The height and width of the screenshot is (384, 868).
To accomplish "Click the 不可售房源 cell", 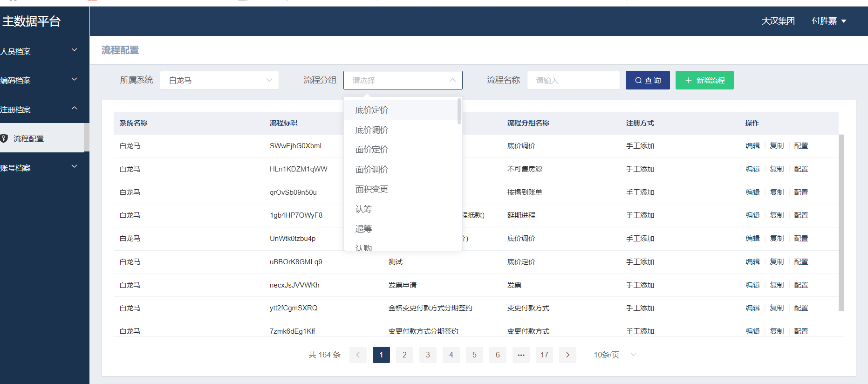I will pyautogui.click(x=525, y=169).
